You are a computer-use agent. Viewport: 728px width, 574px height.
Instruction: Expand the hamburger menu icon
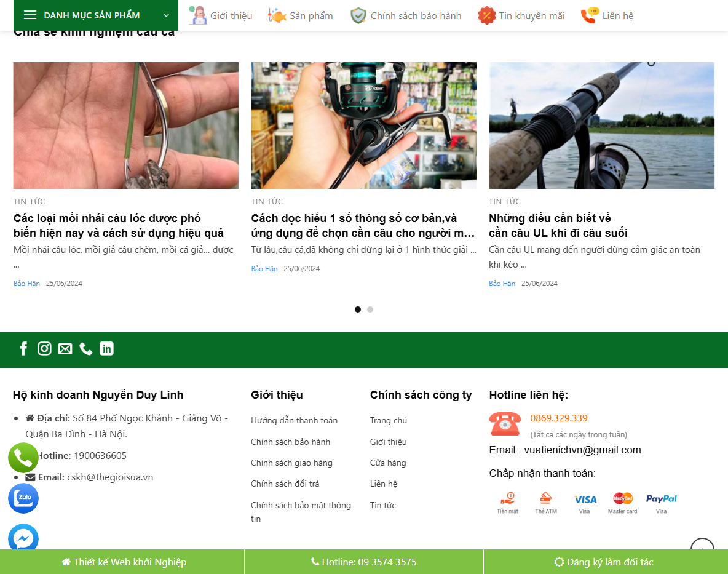click(x=30, y=15)
